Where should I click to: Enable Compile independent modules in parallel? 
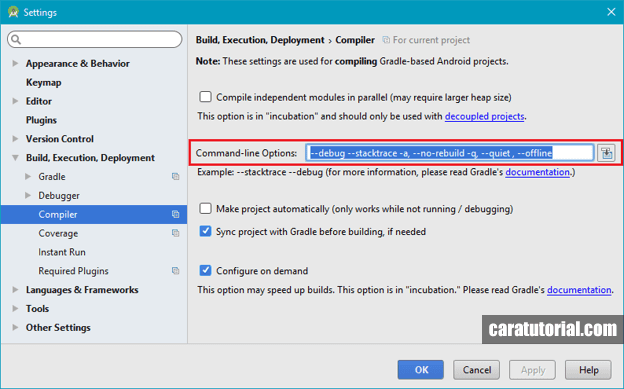click(205, 97)
